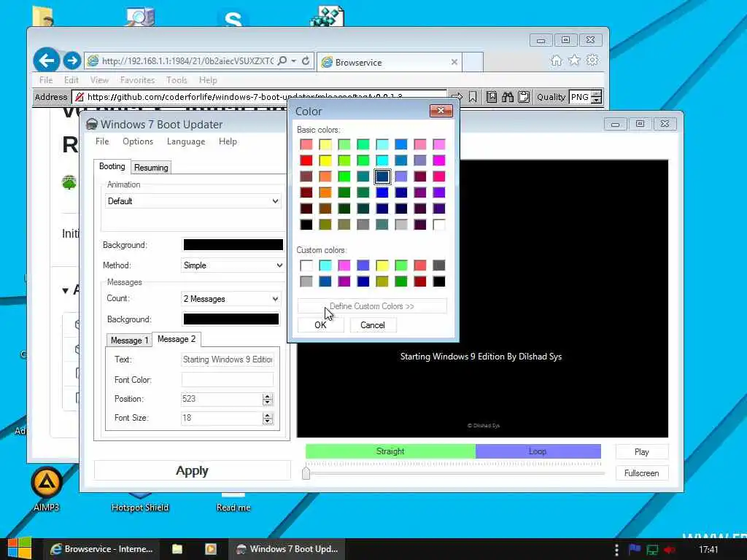Open the browser settings gear icon
The image size is (747, 560).
pyautogui.click(x=592, y=61)
